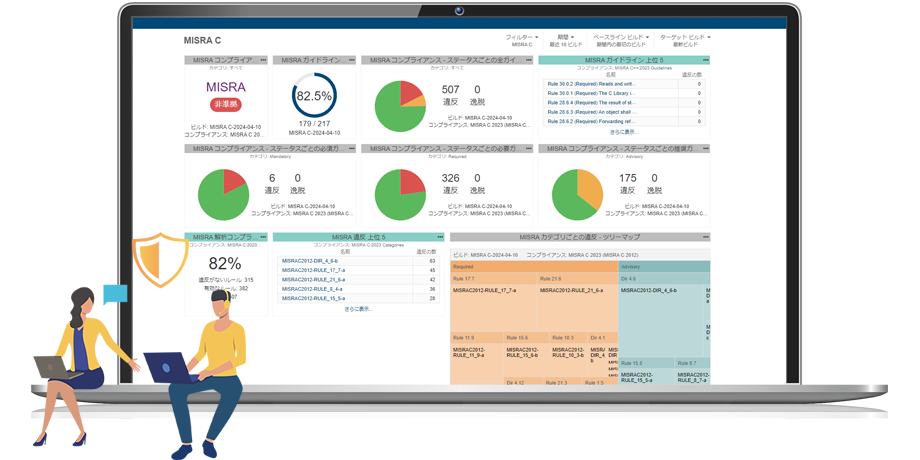This screenshot has height=460, width=920.
Task: Select the Required header in the treemap
Action: click(534, 266)
